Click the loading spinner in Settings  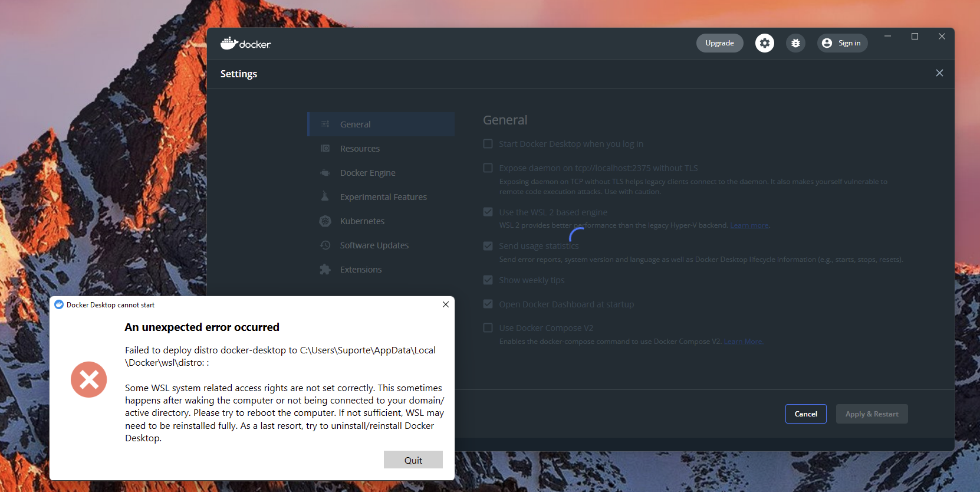(x=577, y=235)
